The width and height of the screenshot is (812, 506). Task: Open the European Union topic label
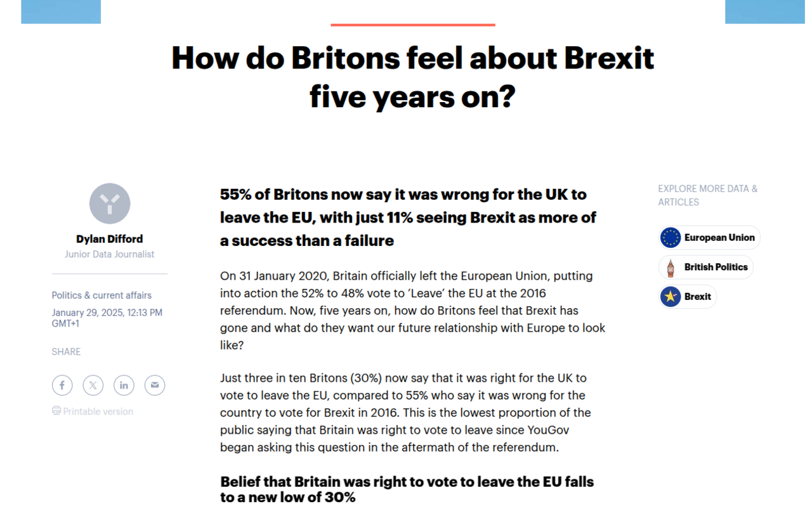tap(719, 238)
